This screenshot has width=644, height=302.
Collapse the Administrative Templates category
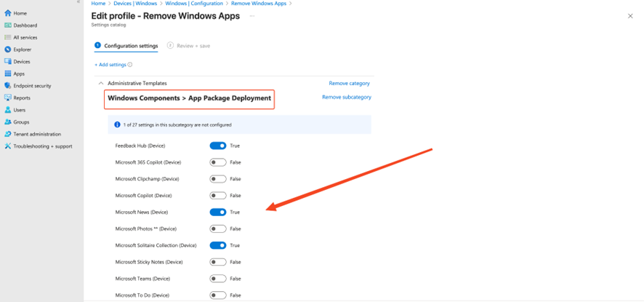point(101,84)
